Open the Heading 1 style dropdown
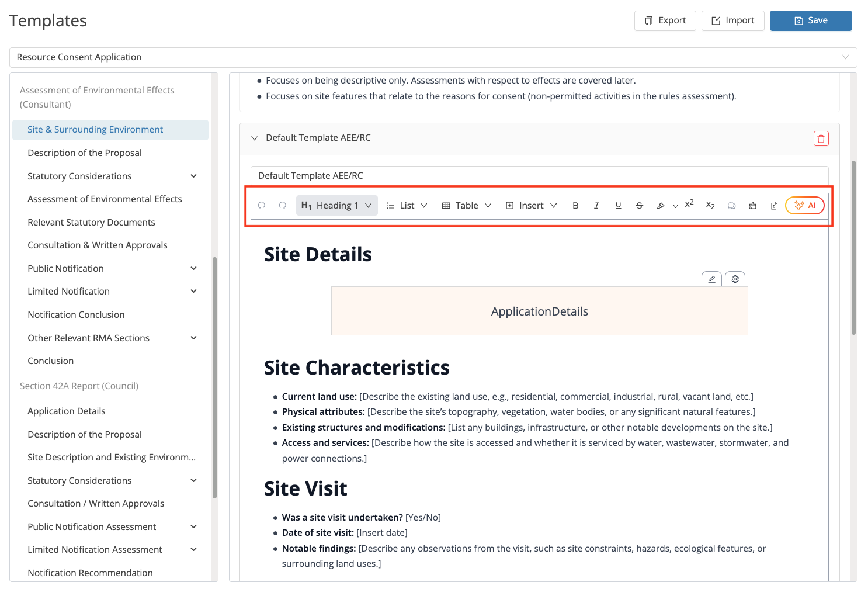Screen dimensions: 868x589 (336, 205)
